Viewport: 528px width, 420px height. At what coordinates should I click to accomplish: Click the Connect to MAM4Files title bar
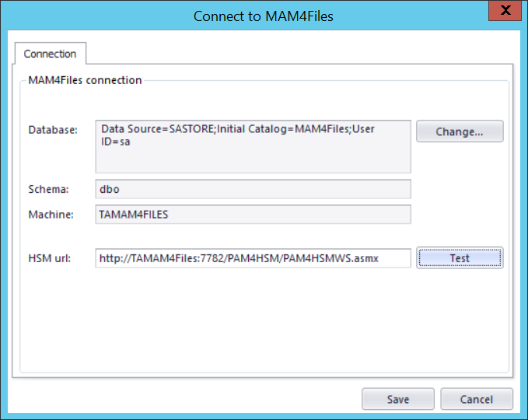tap(263, 16)
